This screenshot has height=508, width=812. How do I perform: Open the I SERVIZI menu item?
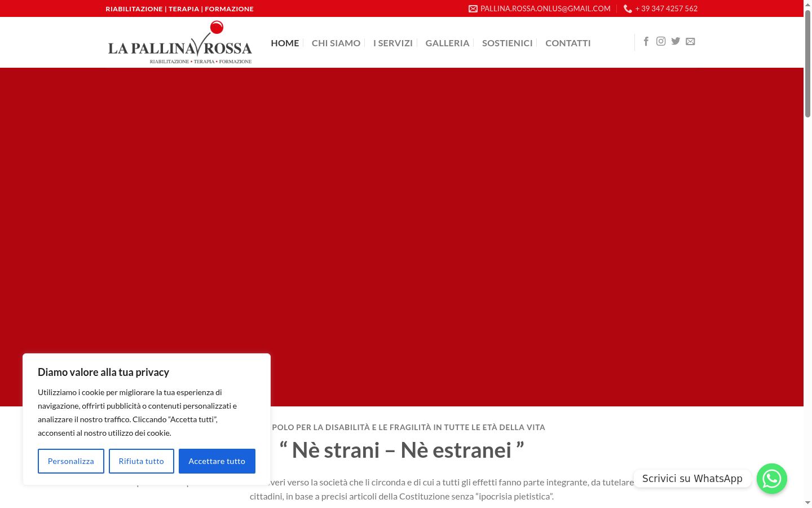coord(393,43)
